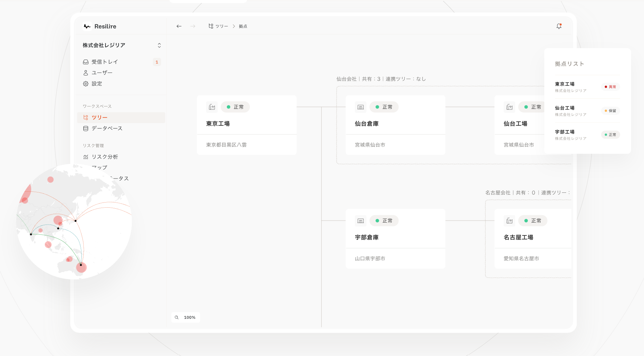Click the factory icon on 名古屋工場 card

509,221
